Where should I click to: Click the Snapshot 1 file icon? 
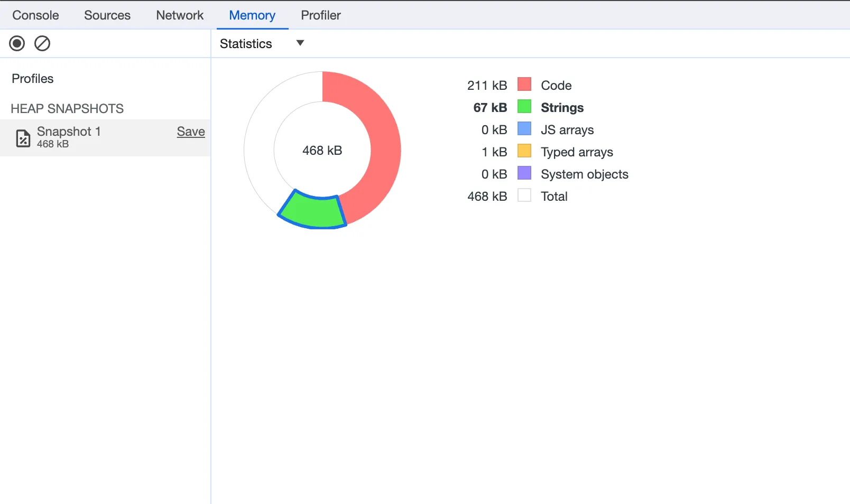[x=23, y=137]
